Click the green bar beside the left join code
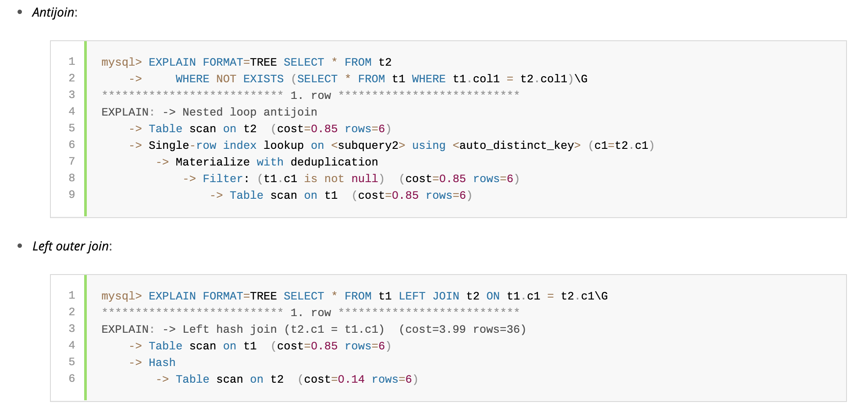The width and height of the screenshot is (868, 416). (x=85, y=338)
